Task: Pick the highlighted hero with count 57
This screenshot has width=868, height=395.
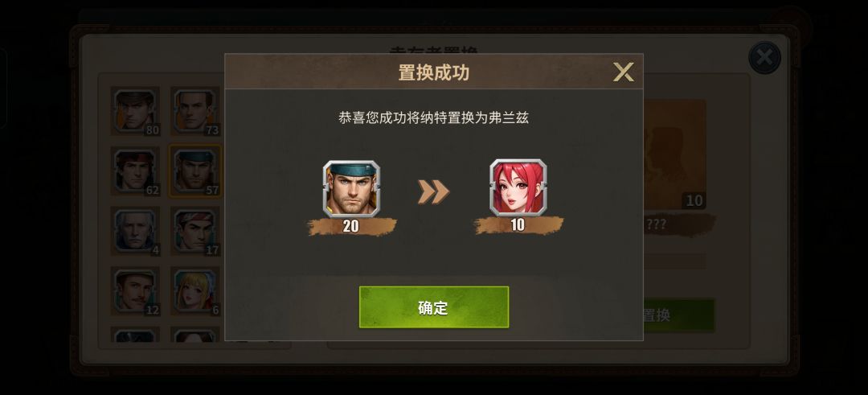Action: pos(194,171)
